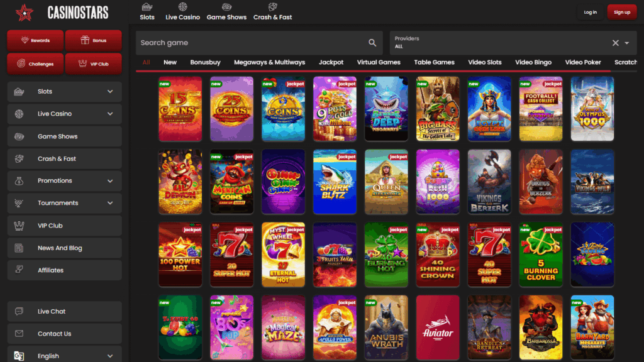Select the Jackpot category tab
The height and width of the screenshot is (362, 644).
[331, 62]
